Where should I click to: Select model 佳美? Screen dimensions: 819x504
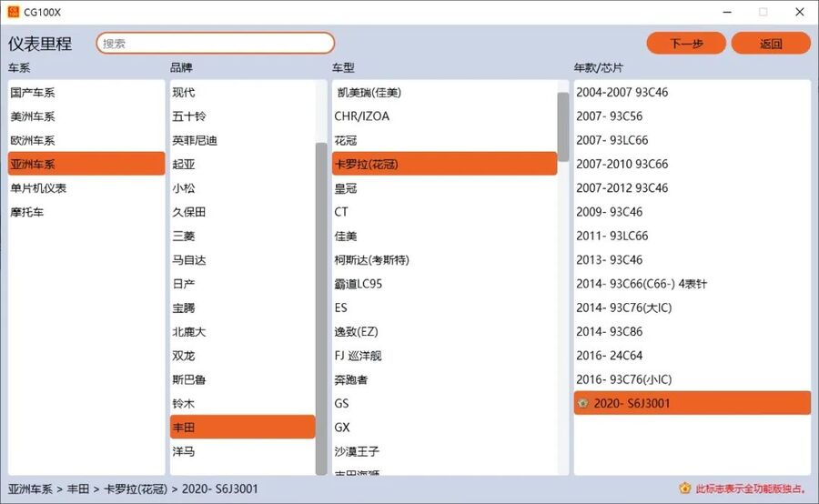444,236
